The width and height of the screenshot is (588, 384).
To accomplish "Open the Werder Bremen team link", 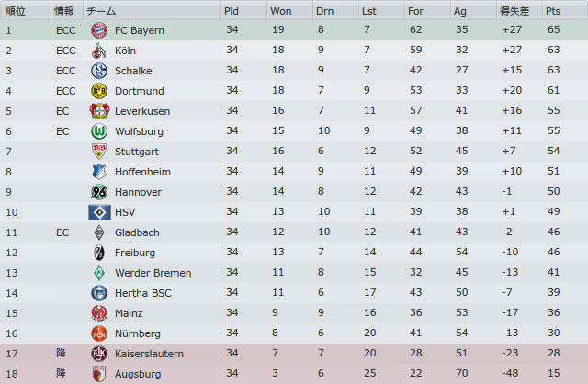I will [153, 273].
